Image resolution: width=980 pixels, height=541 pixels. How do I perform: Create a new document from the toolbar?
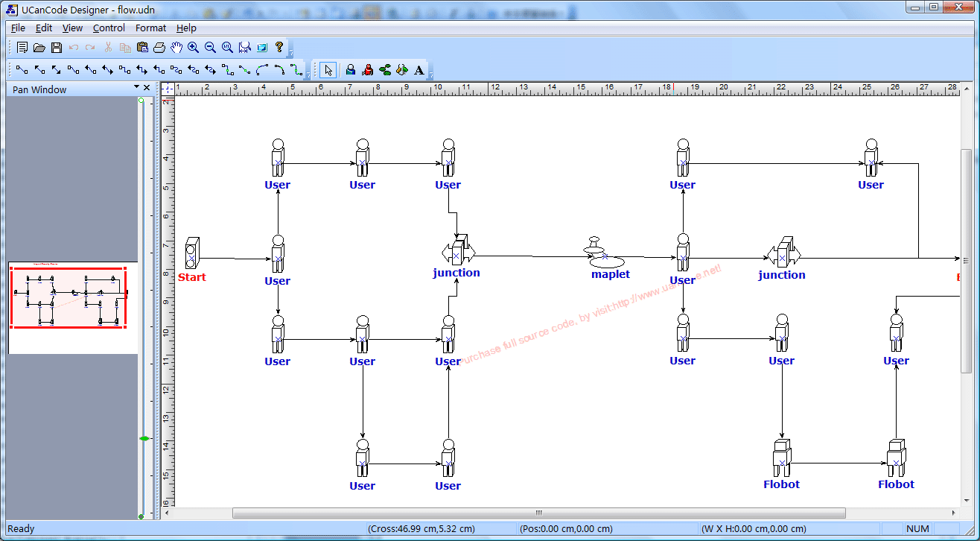(22, 48)
